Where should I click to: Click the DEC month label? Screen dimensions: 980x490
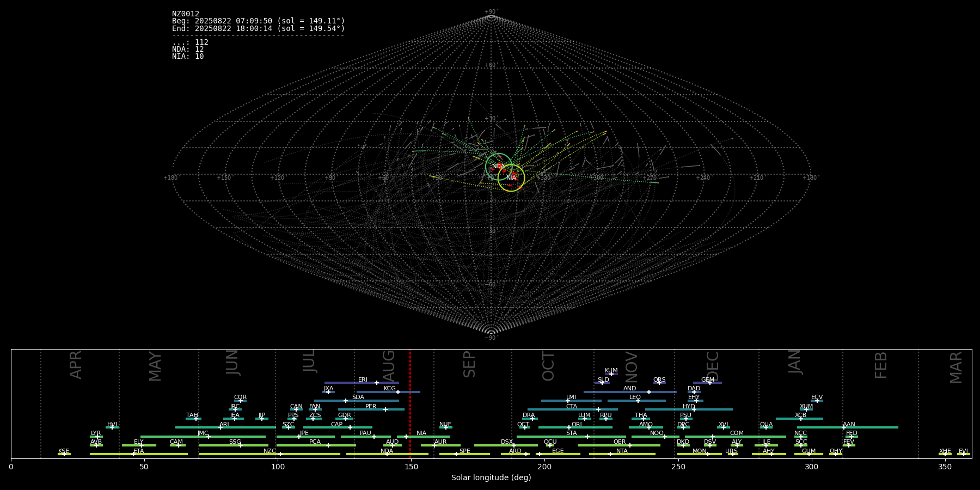(713, 366)
